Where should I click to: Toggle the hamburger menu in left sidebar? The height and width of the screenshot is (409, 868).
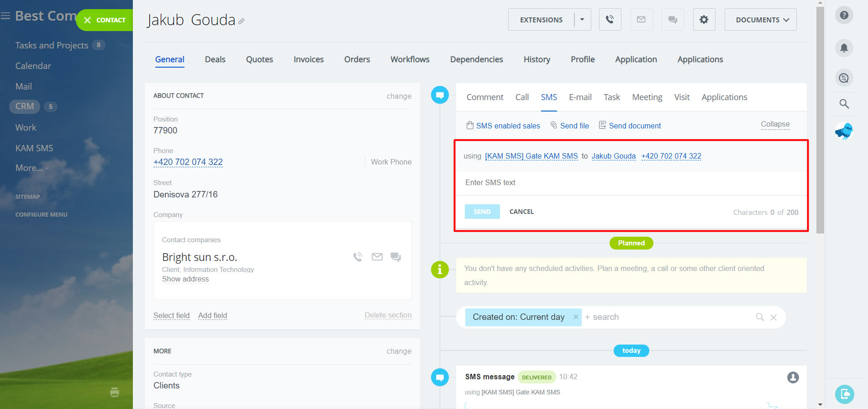5,16
